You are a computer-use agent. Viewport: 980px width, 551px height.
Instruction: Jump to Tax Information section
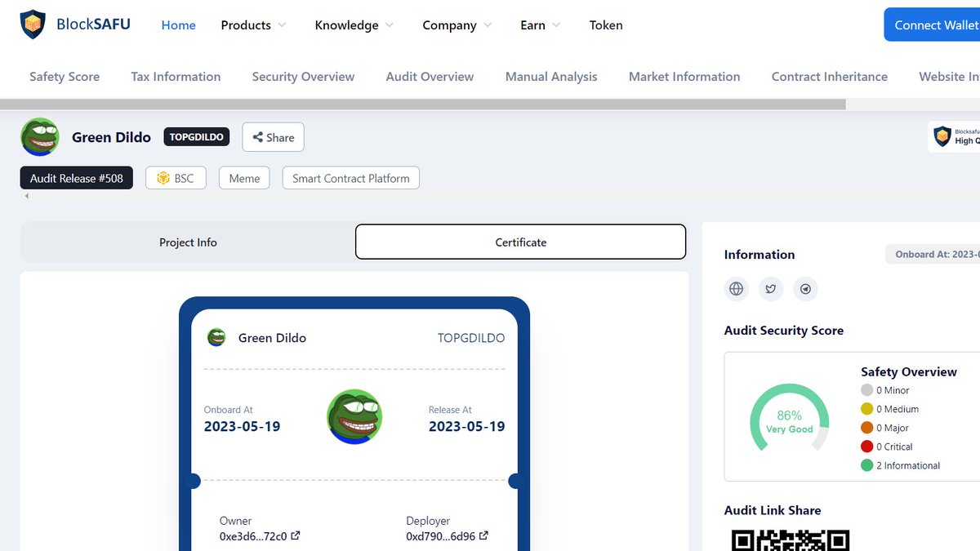(176, 77)
